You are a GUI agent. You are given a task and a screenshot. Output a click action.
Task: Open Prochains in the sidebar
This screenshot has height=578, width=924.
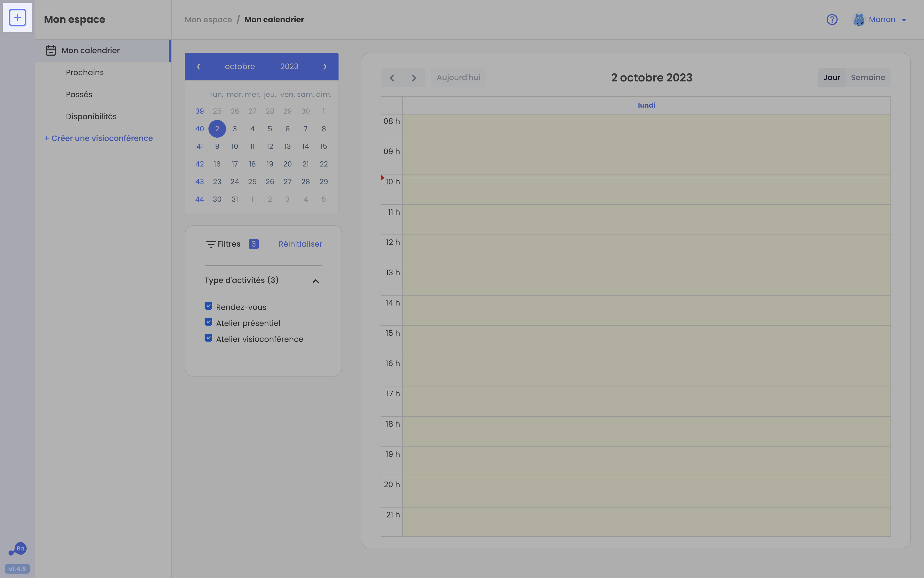85,73
